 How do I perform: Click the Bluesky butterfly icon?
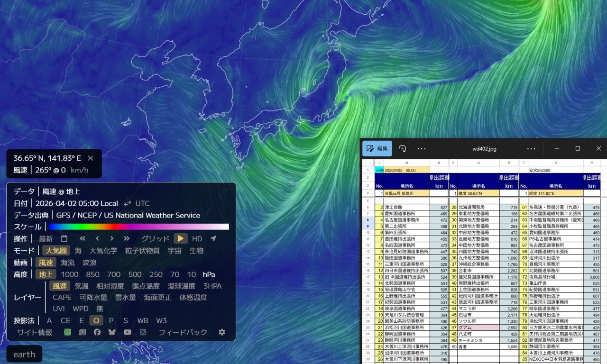112,332
